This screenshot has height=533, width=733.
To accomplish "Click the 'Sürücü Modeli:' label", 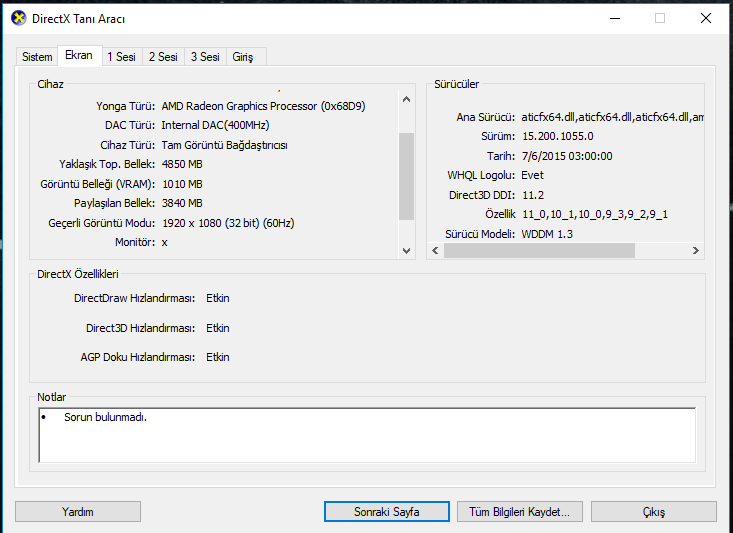I will pyautogui.click(x=480, y=234).
